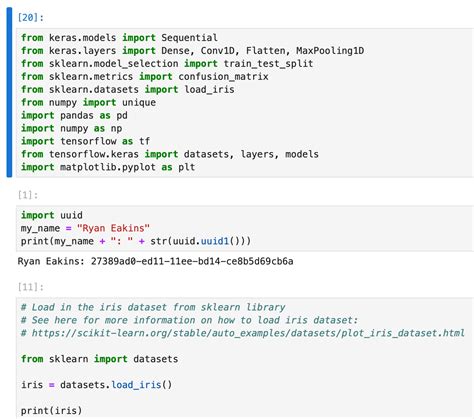The height and width of the screenshot is (419, 474).
Task: Click the 'import tensorflow as tf' line
Action: point(85,141)
